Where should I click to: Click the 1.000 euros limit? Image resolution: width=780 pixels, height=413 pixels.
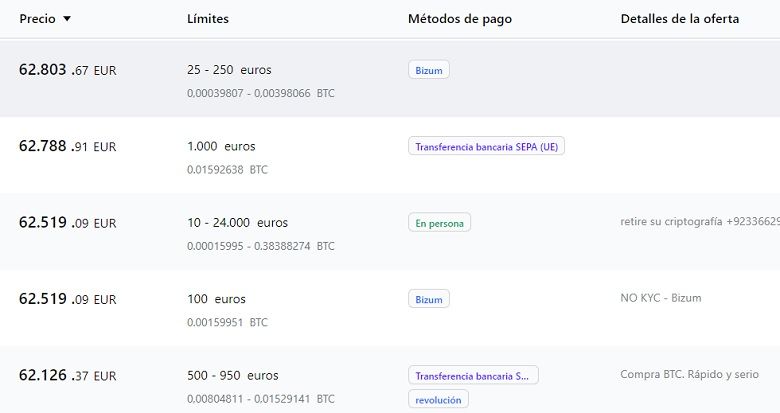[221, 146]
